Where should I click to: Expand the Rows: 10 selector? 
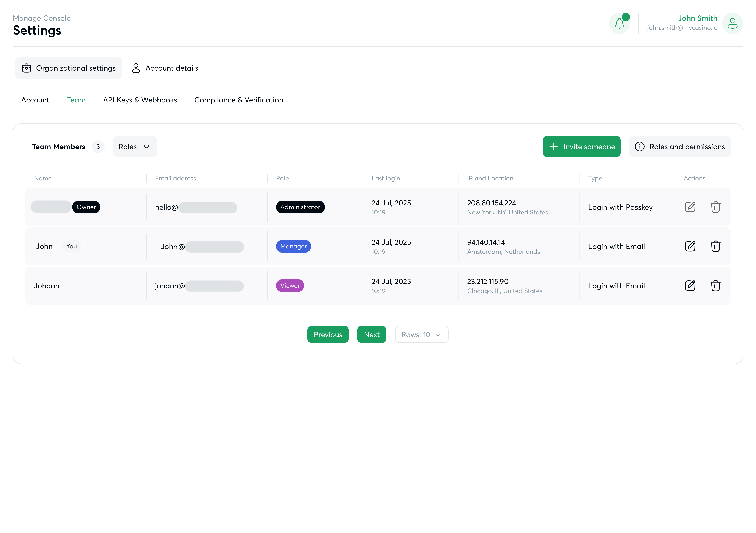(x=421, y=334)
